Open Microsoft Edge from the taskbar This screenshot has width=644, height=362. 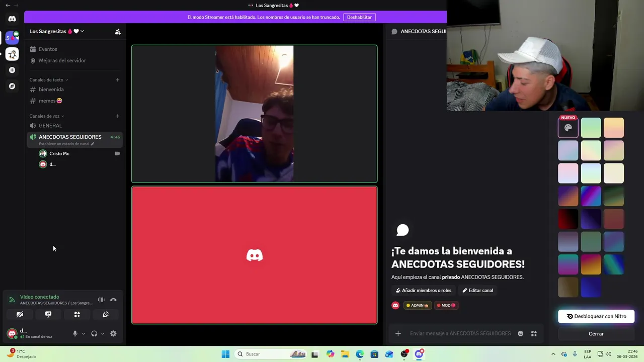[x=360, y=354]
